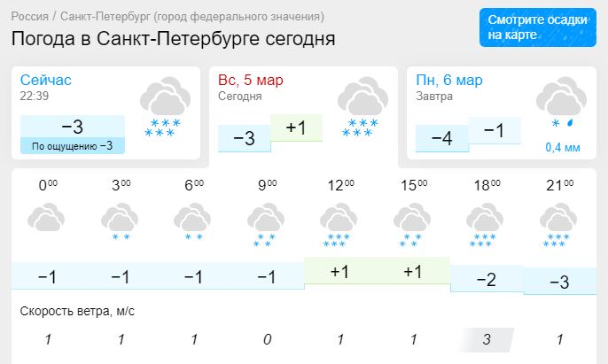Click the highlighted wind speed 3 at 18:00
Image resolution: width=608 pixels, height=364 pixels.
click(487, 339)
